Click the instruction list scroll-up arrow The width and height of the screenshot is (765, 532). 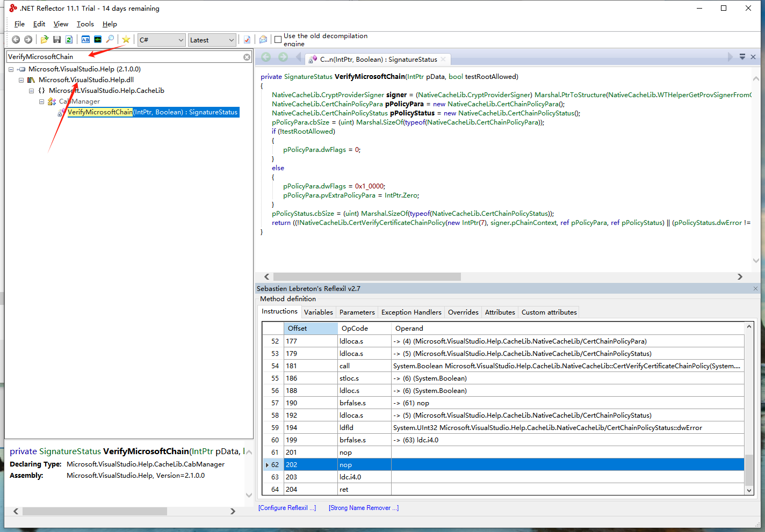749,326
